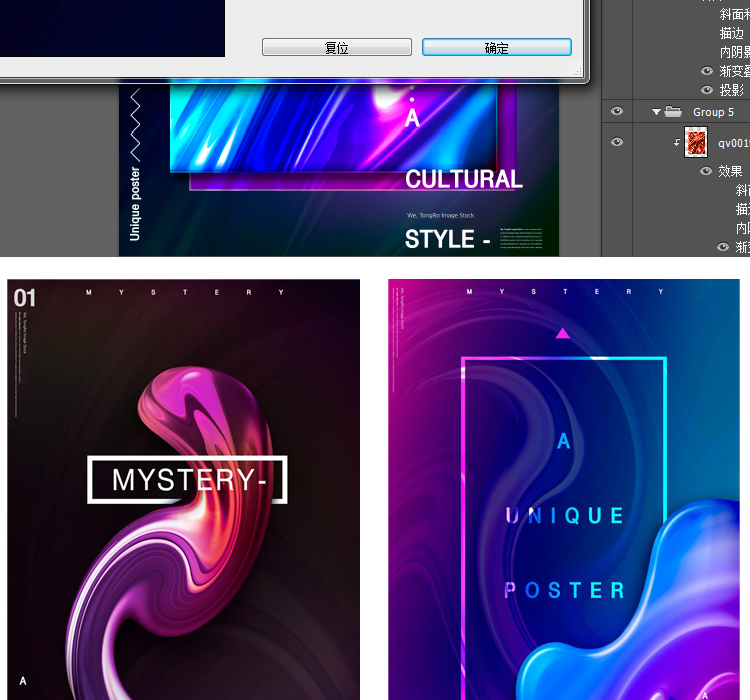Toggle the 投影 effect eye icon

[x=707, y=90]
